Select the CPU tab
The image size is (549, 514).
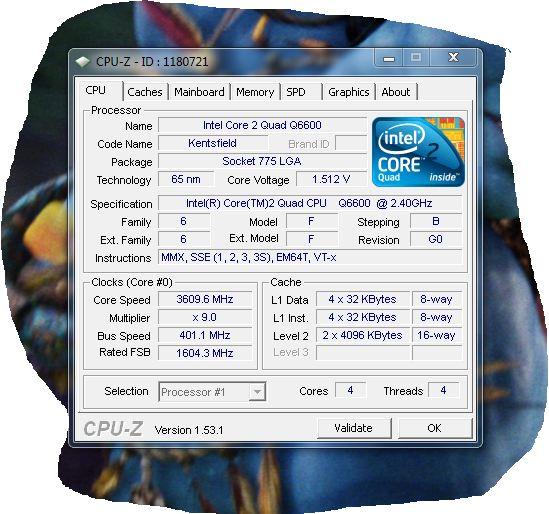(99, 90)
